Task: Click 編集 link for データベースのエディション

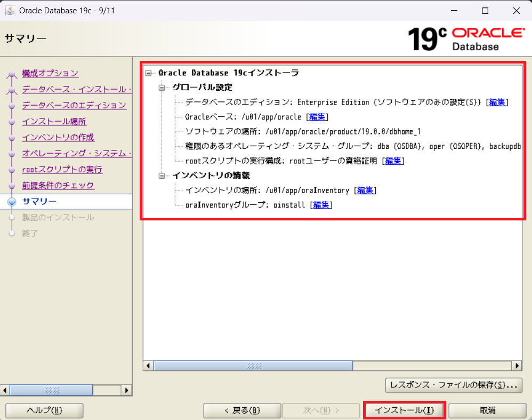Action: click(497, 102)
